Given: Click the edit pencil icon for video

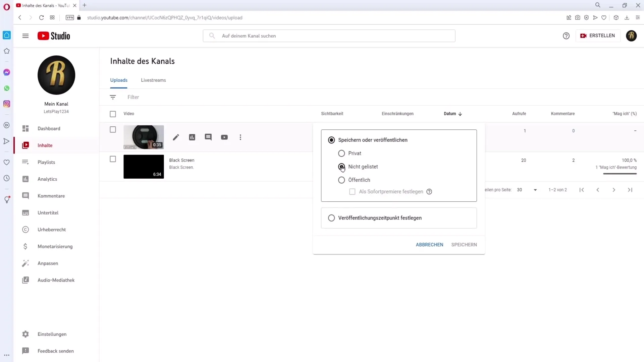Looking at the screenshot, I should click(x=176, y=137).
